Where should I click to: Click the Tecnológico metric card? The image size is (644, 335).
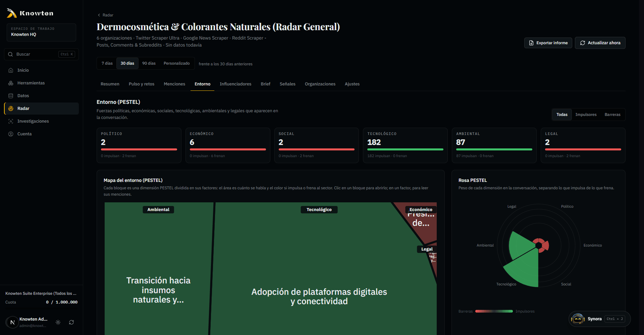405,145
